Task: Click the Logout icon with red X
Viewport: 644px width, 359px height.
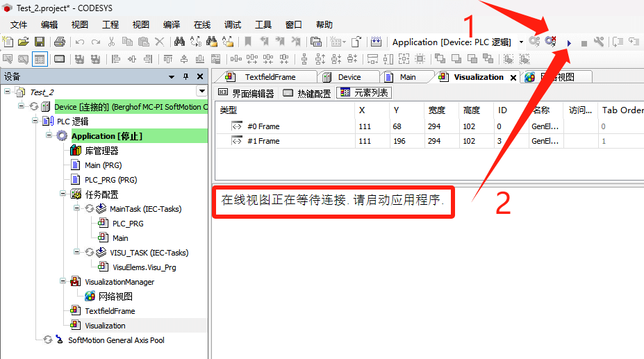Action: coord(550,42)
